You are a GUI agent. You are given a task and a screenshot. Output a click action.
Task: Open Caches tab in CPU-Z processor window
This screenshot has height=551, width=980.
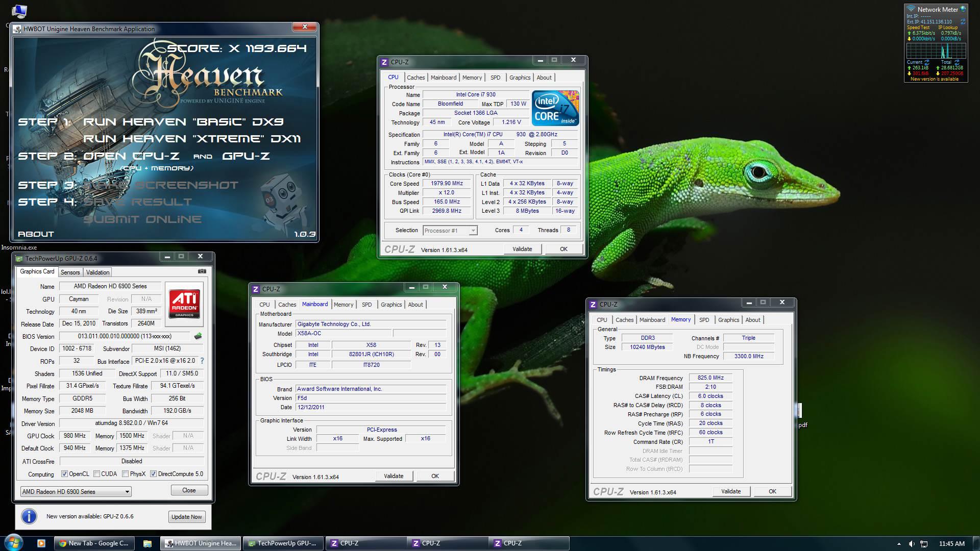click(x=415, y=78)
